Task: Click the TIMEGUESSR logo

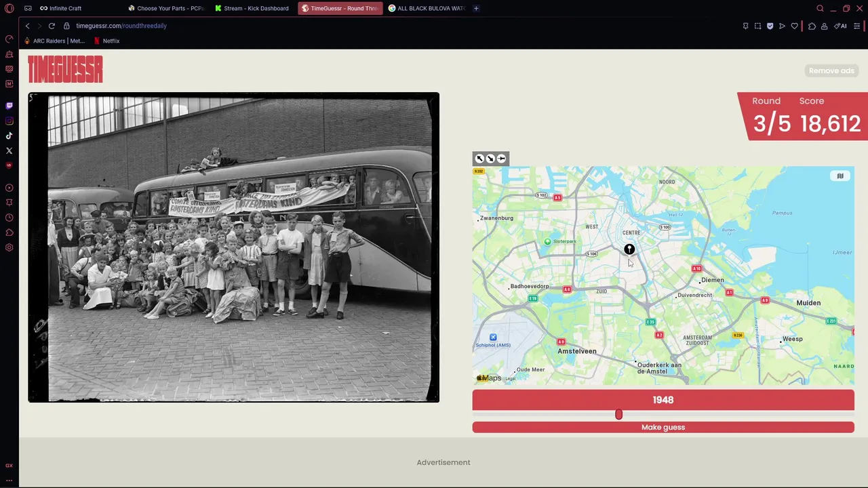Action: tap(65, 69)
